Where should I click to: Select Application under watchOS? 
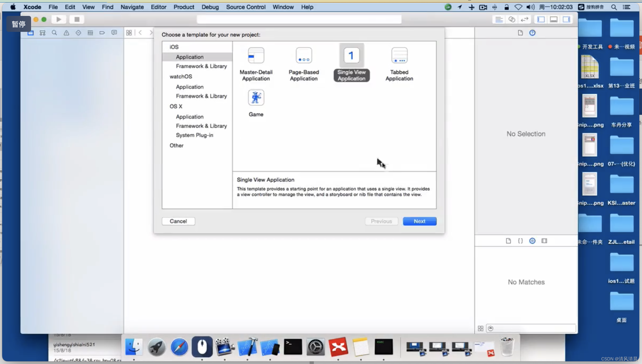190,87
